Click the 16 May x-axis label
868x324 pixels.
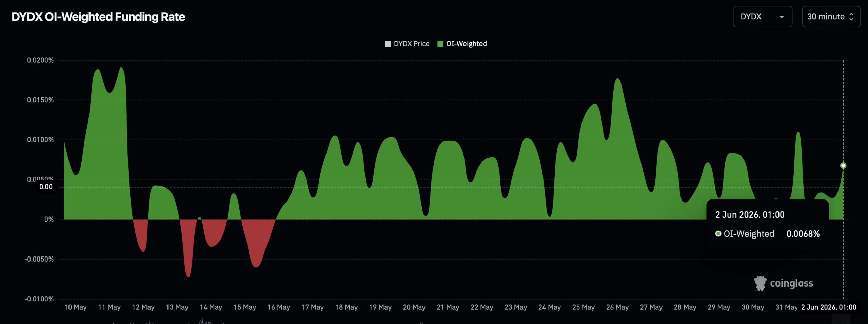click(x=279, y=307)
